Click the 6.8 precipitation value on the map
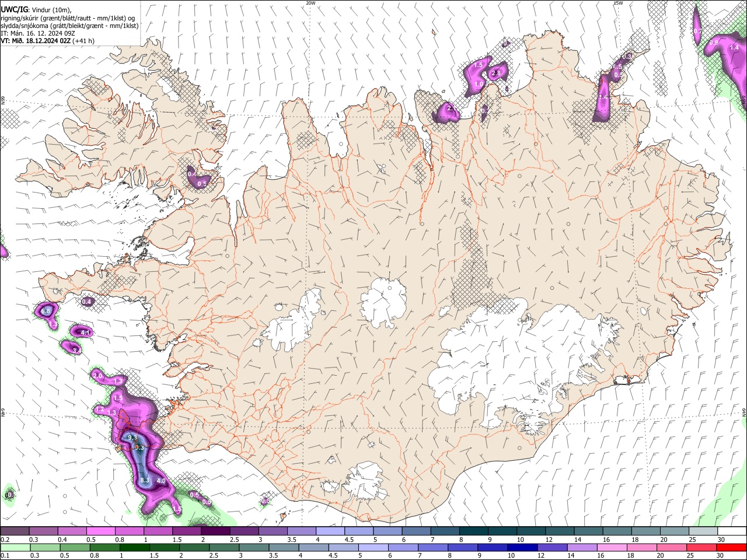Screen dimensions: 747x560 point(46,312)
